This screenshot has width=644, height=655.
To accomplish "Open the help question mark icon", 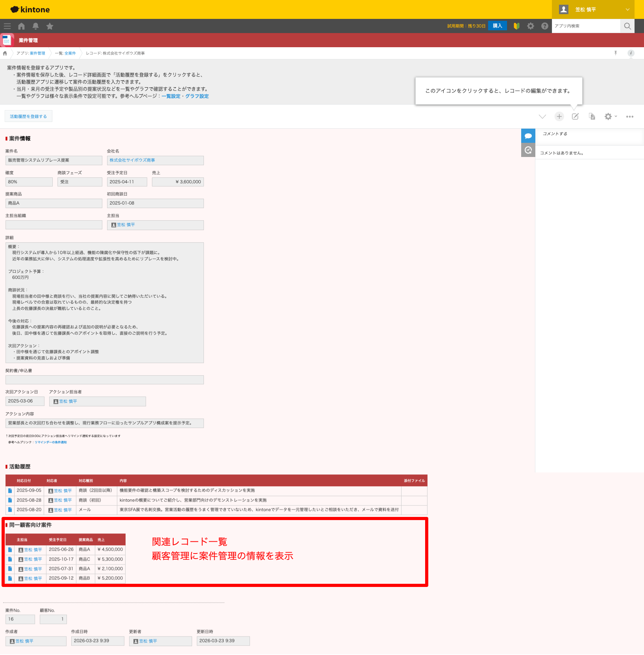I will pos(544,26).
